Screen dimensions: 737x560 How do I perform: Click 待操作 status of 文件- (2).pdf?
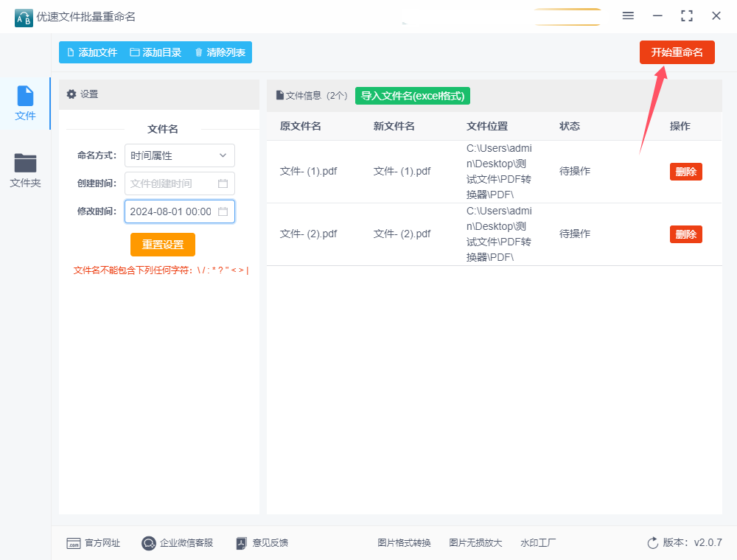(x=575, y=234)
